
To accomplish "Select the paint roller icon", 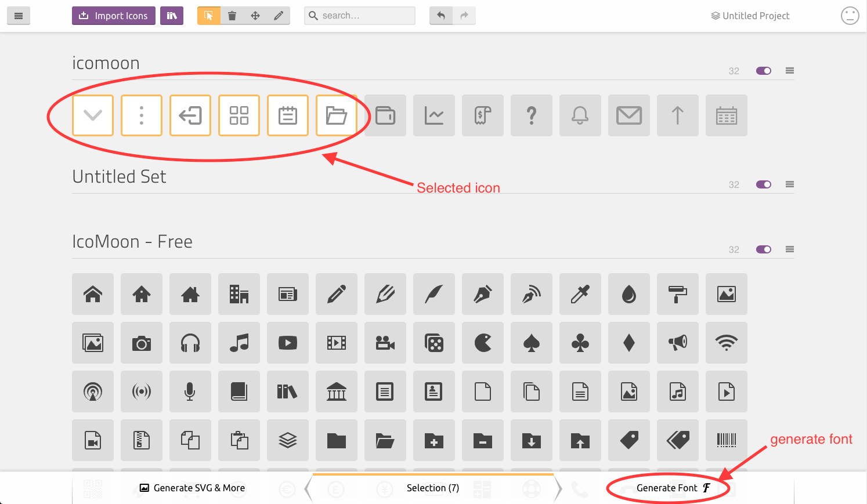I will (678, 294).
